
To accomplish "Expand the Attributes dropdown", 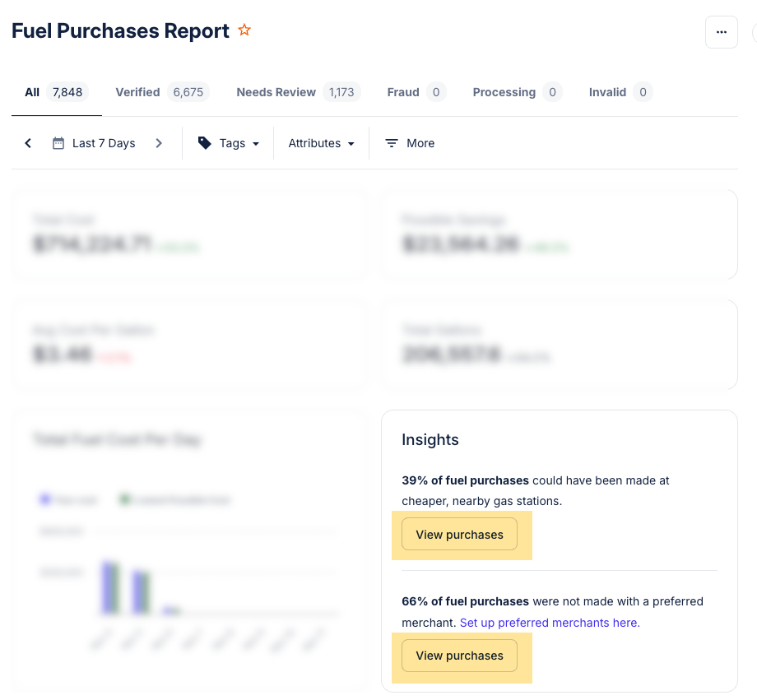I will [321, 143].
